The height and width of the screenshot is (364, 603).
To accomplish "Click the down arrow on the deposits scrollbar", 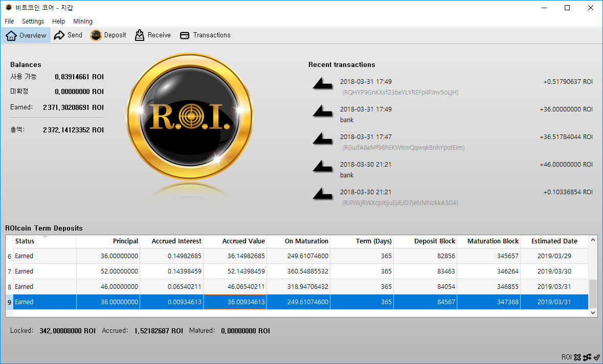I will [x=593, y=312].
